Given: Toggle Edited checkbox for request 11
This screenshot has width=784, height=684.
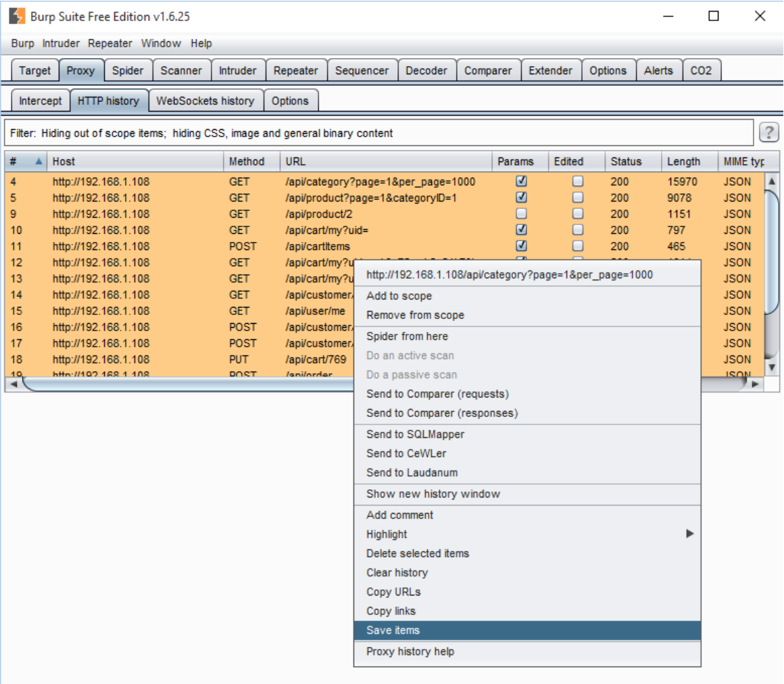Looking at the screenshot, I should pos(577,245).
